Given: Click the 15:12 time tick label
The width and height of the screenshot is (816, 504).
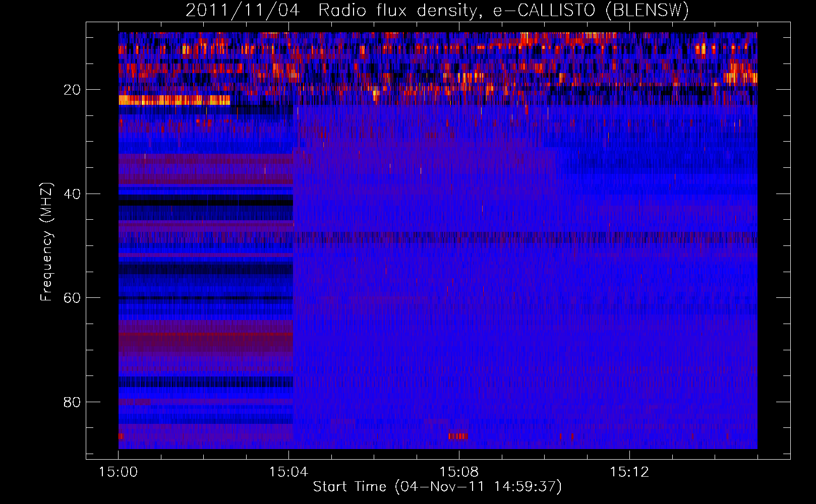Looking at the screenshot, I should pyautogui.click(x=629, y=472).
